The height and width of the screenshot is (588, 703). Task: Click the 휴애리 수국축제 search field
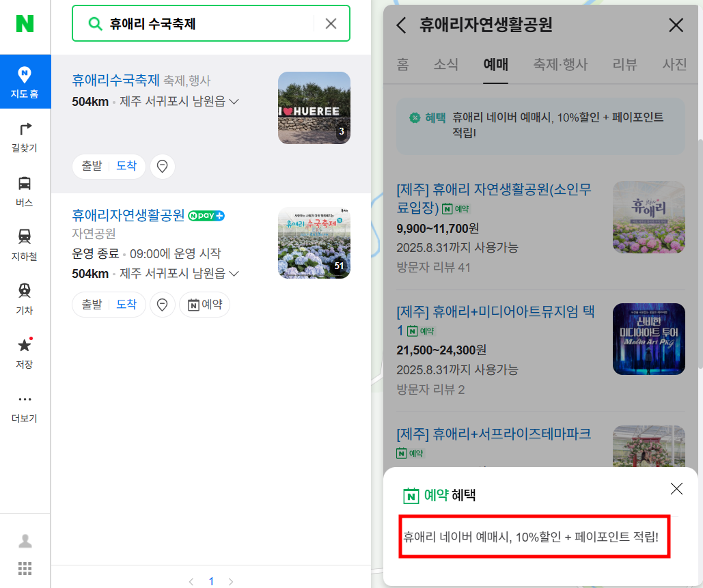coord(210,23)
